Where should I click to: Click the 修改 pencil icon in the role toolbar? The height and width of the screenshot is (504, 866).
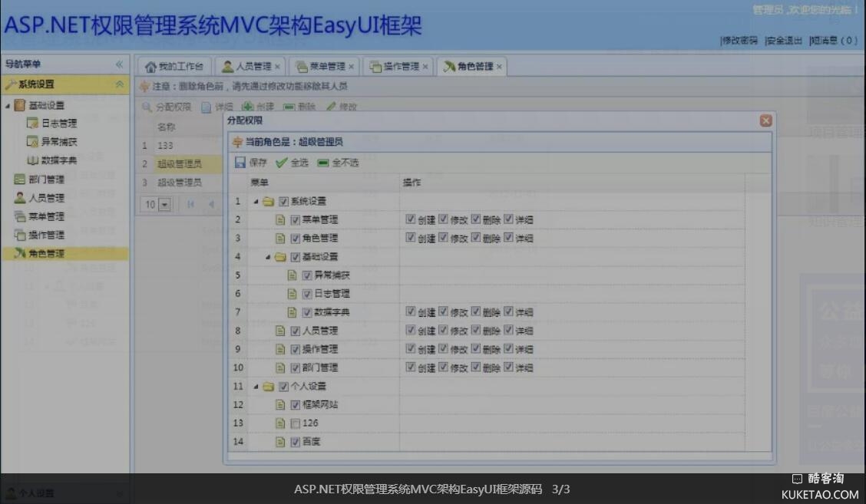pyautogui.click(x=331, y=106)
